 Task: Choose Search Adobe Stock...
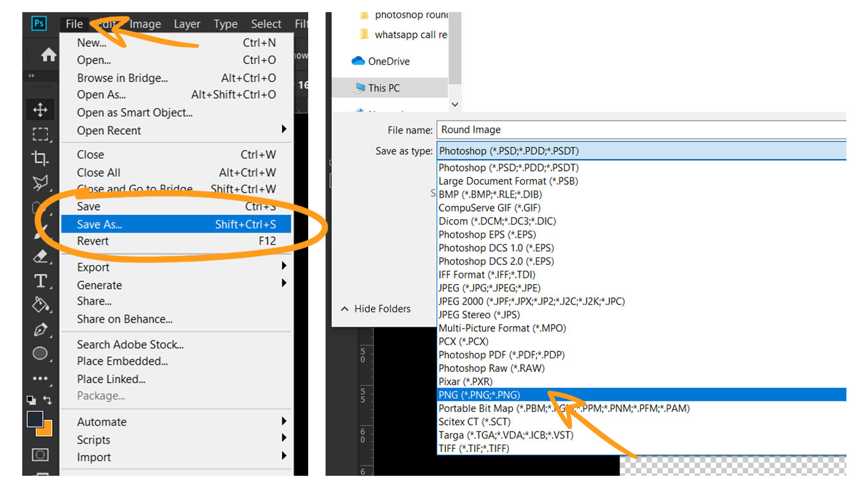(x=176, y=344)
